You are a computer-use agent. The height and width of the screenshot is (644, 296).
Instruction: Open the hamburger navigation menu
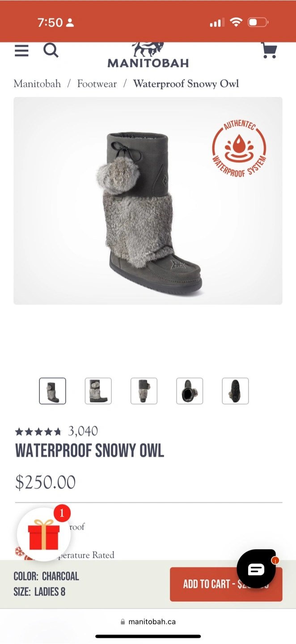pos(21,51)
